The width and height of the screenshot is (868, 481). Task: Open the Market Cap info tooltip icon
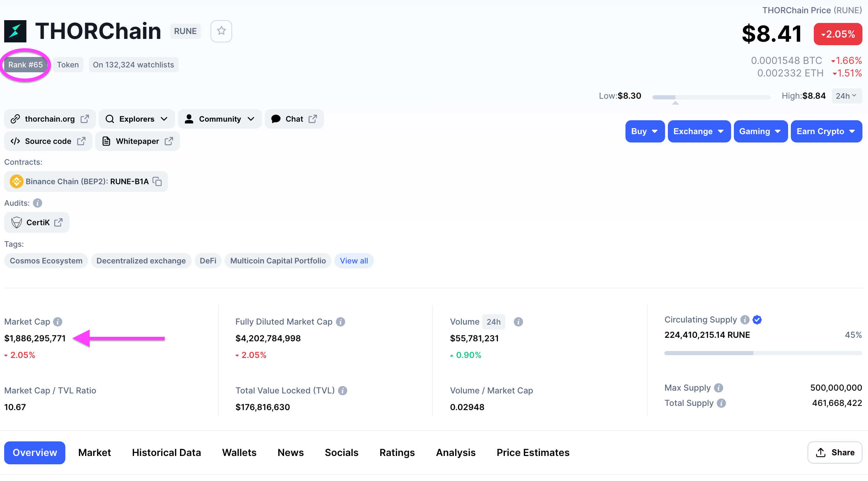[x=58, y=322]
